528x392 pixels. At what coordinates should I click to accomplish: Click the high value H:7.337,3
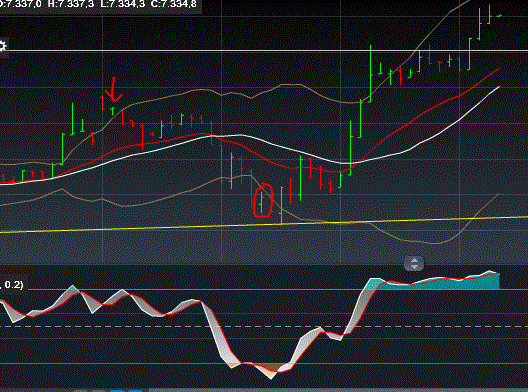coord(71,4)
